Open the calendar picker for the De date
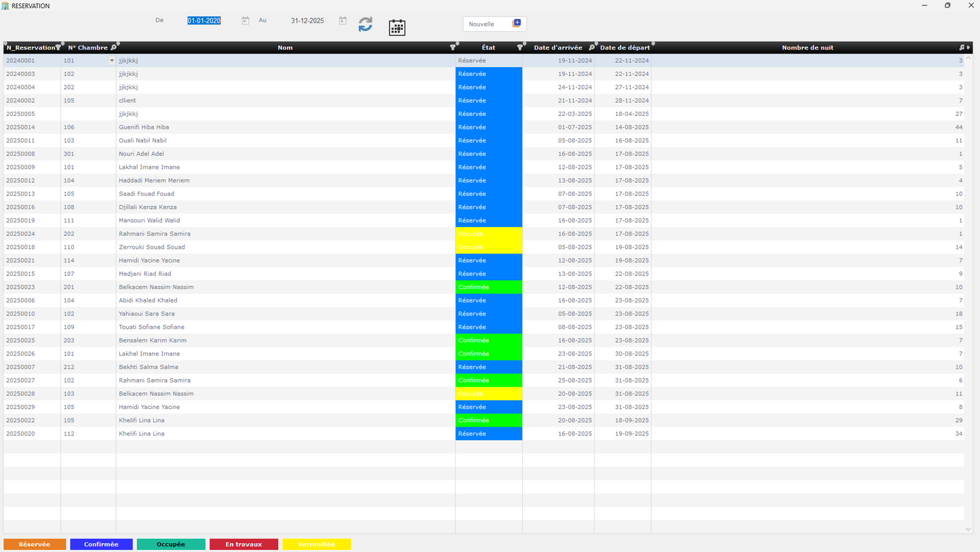The height and width of the screenshot is (552, 980). (246, 21)
